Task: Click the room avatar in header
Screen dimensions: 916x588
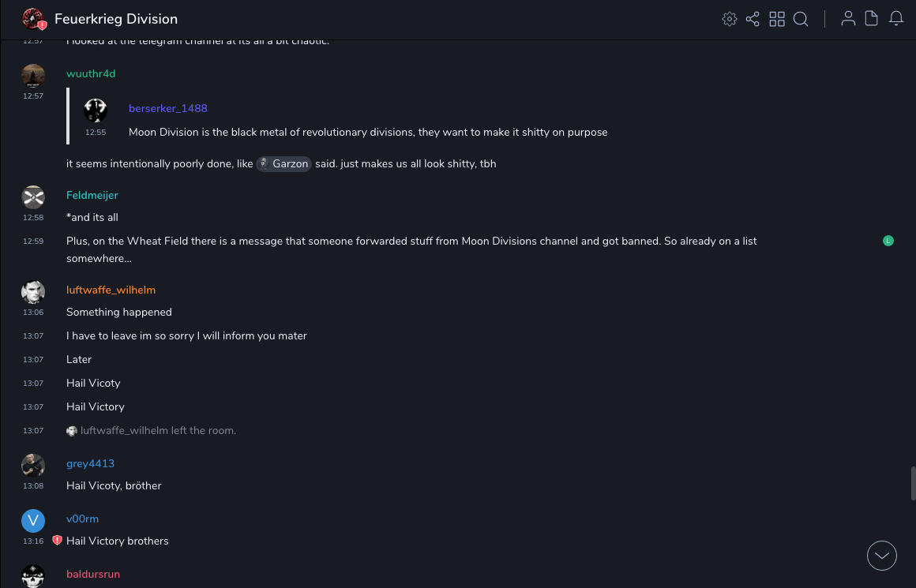Action: point(33,19)
